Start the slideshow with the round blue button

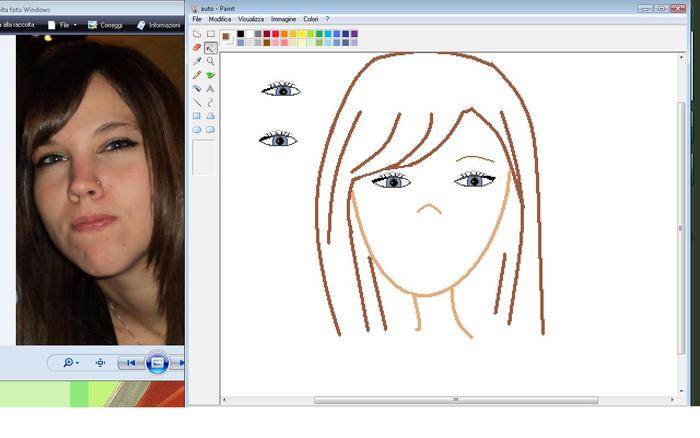click(x=157, y=363)
